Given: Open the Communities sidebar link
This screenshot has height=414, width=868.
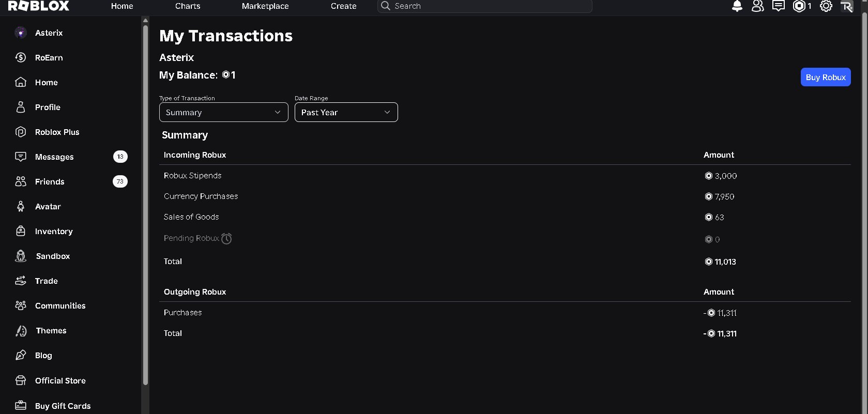Looking at the screenshot, I should (60, 305).
